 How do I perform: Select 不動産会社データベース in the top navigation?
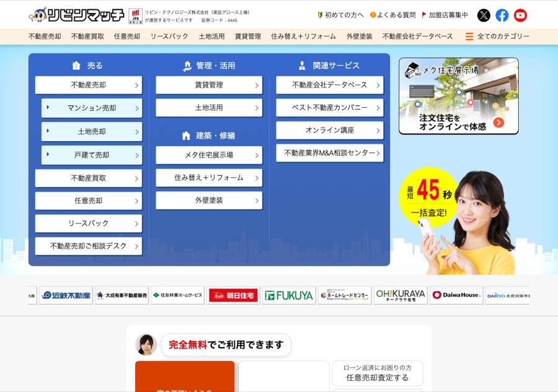[x=418, y=37]
